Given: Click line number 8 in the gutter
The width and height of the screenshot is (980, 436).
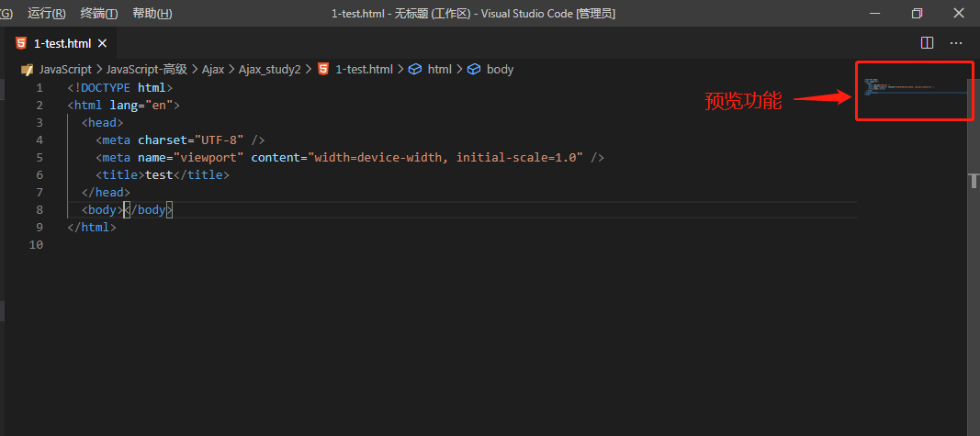Looking at the screenshot, I should [x=39, y=210].
